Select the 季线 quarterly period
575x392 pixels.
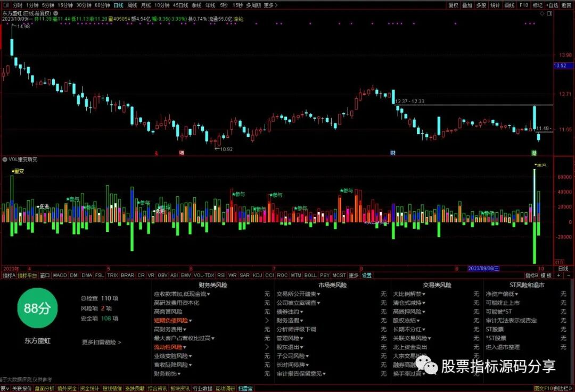click(x=196, y=5)
